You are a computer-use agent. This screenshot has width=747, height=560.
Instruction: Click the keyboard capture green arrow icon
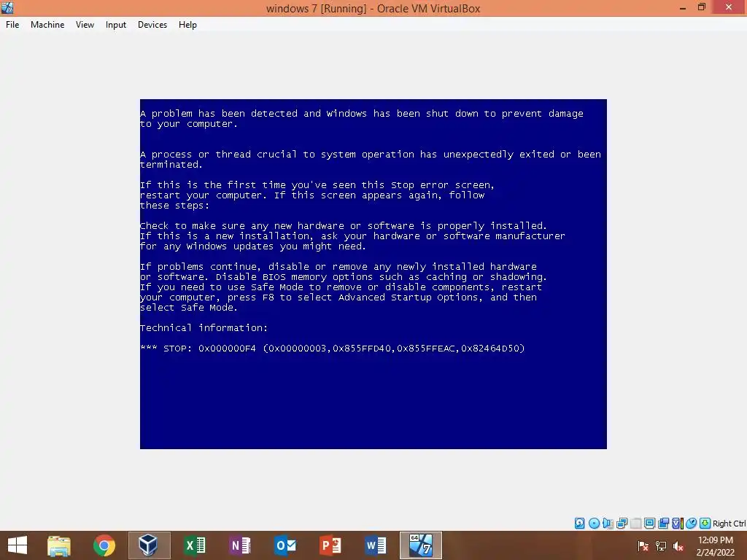[705, 524]
